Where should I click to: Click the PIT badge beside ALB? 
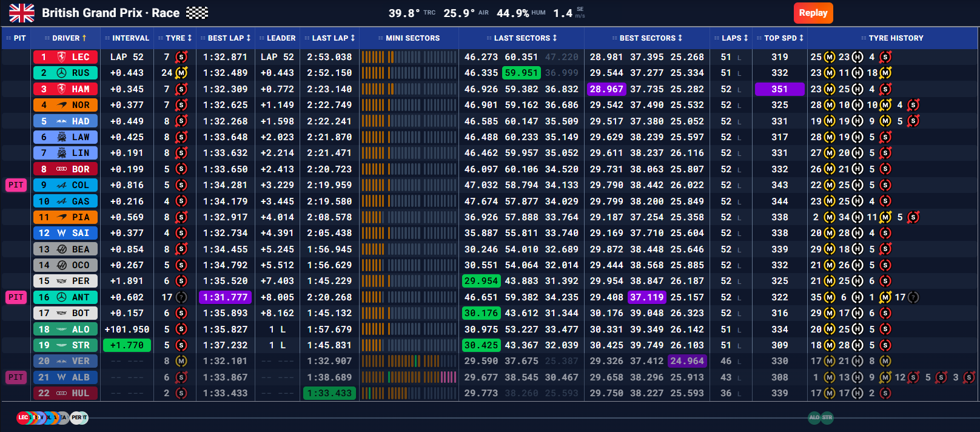pyautogui.click(x=16, y=377)
